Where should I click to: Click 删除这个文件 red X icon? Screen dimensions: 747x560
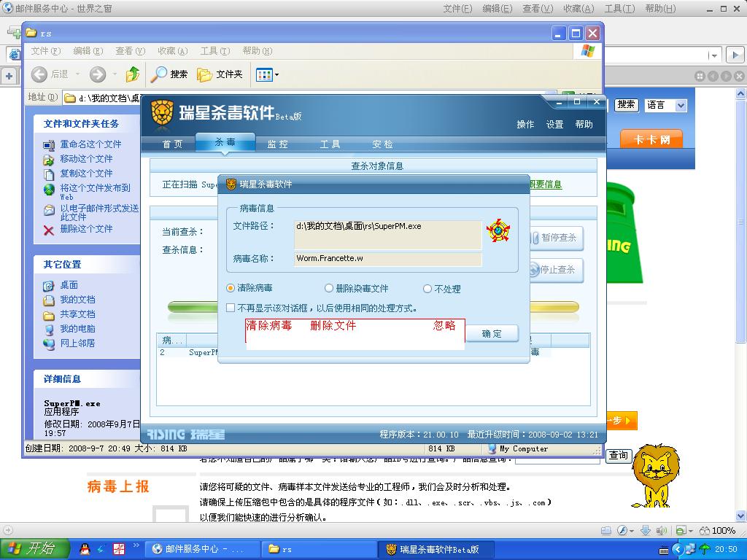point(49,230)
